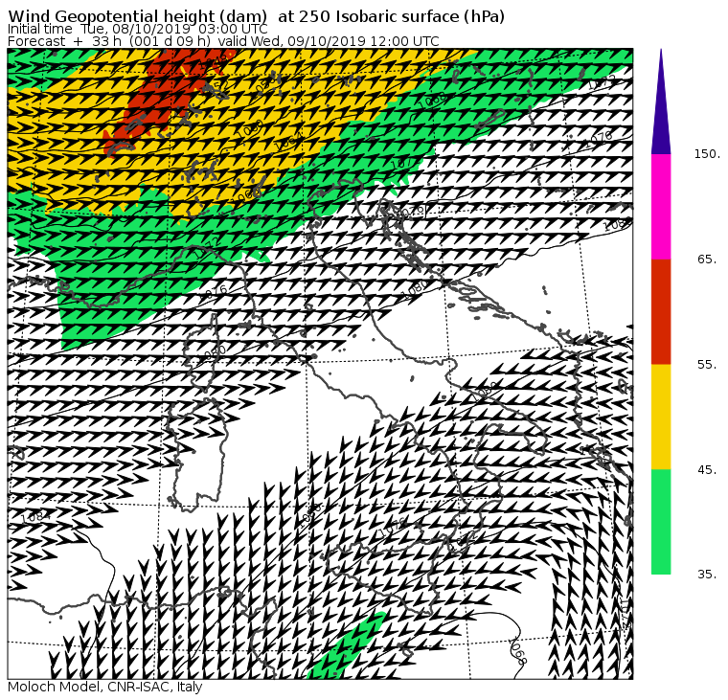The width and height of the screenshot is (728, 700).
Task: Click the "Moloch Model, CNR-ISAC, Italy" footer text
Action: coord(105,687)
